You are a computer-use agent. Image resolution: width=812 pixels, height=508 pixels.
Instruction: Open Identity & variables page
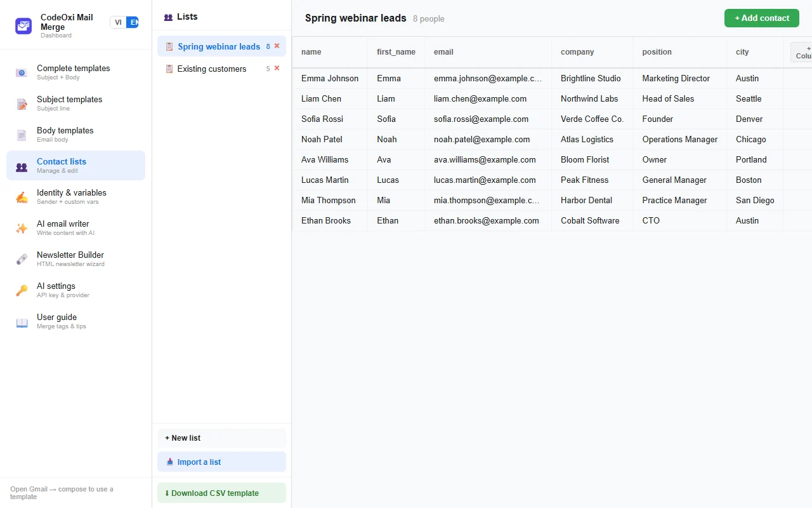[75, 197]
